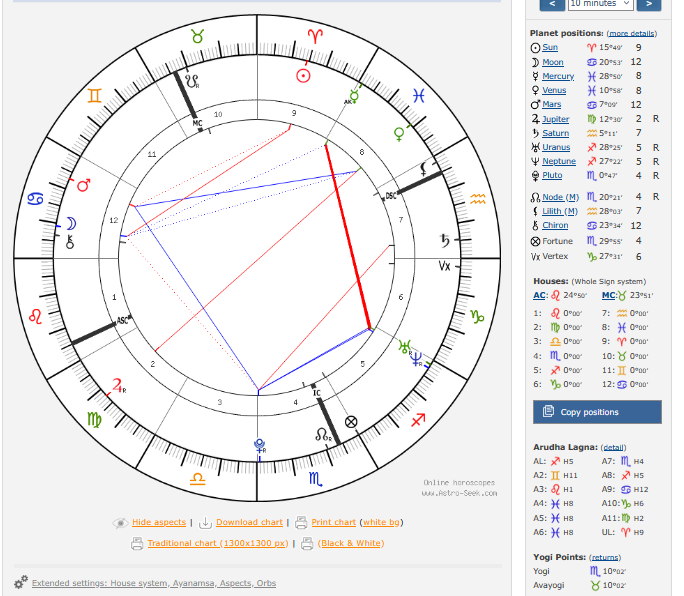Open Extended settings: House system, Ayanamsa link
The image size is (684, 596).
click(154, 583)
